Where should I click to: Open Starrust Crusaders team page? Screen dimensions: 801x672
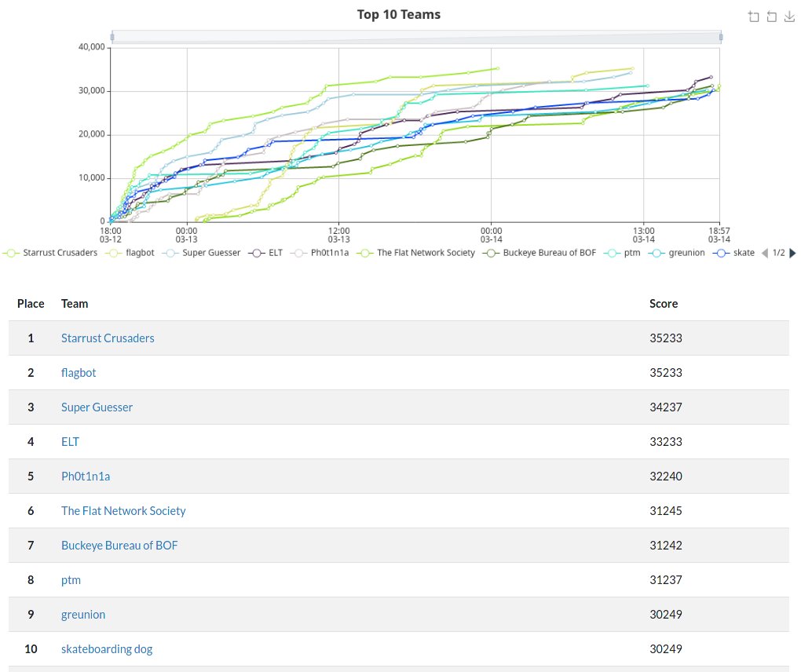tap(108, 338)
